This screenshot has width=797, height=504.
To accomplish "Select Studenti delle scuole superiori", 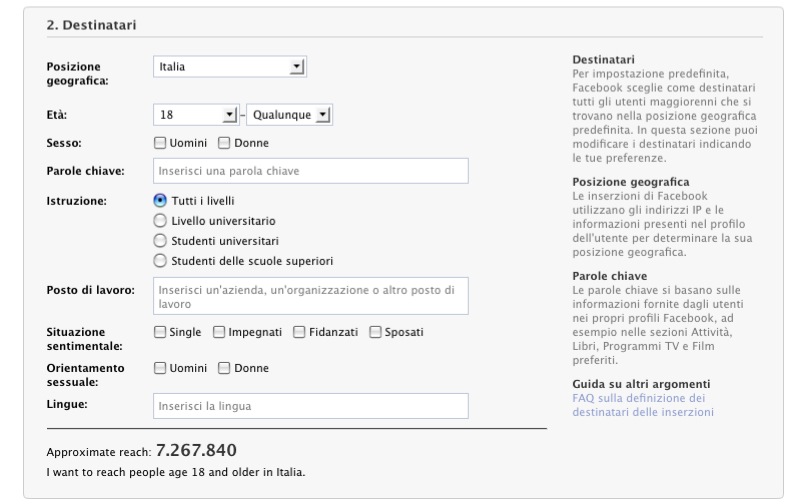I will [x=160, y=261].
